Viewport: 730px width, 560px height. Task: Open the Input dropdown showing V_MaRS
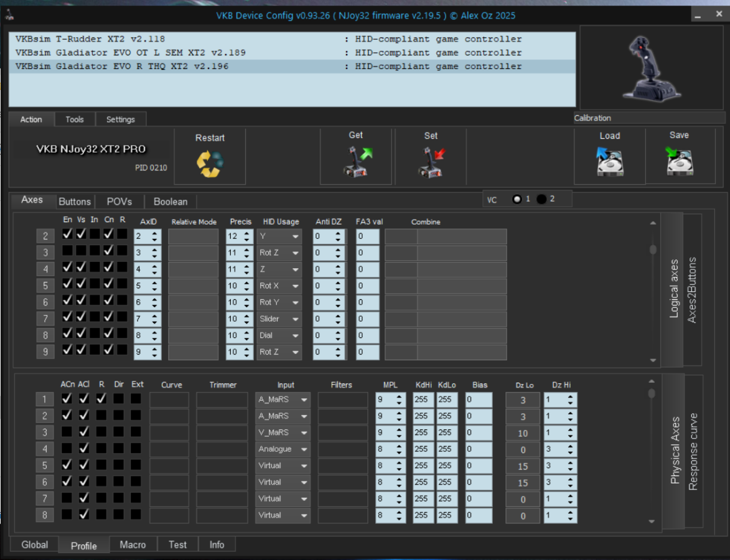pyautogui.click(x=283, y=433)
